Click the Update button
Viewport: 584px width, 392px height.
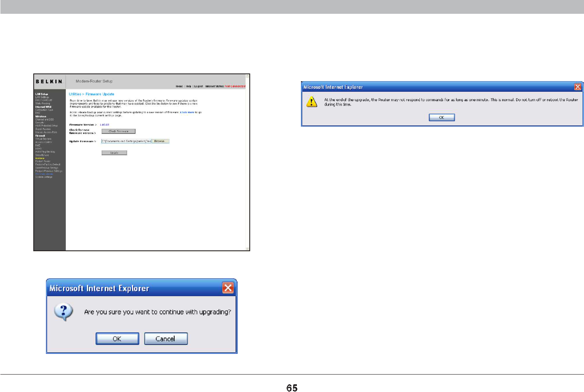[x=114, y=153]
